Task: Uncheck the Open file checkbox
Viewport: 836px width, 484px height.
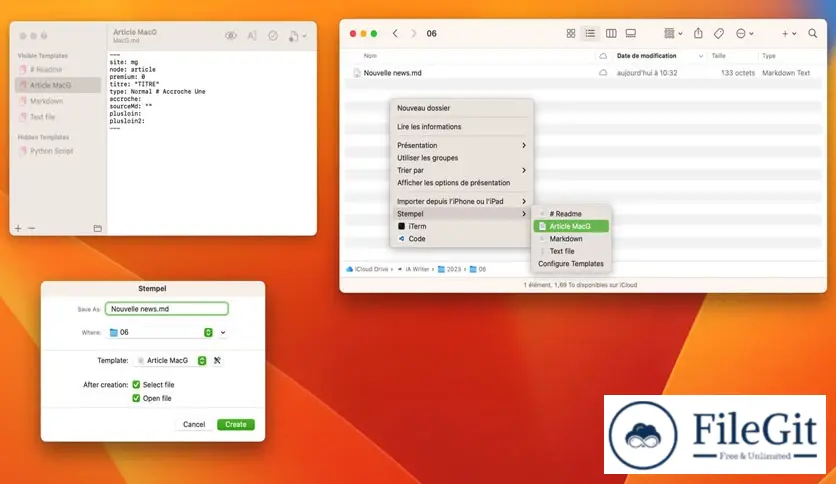Action: 136,398
